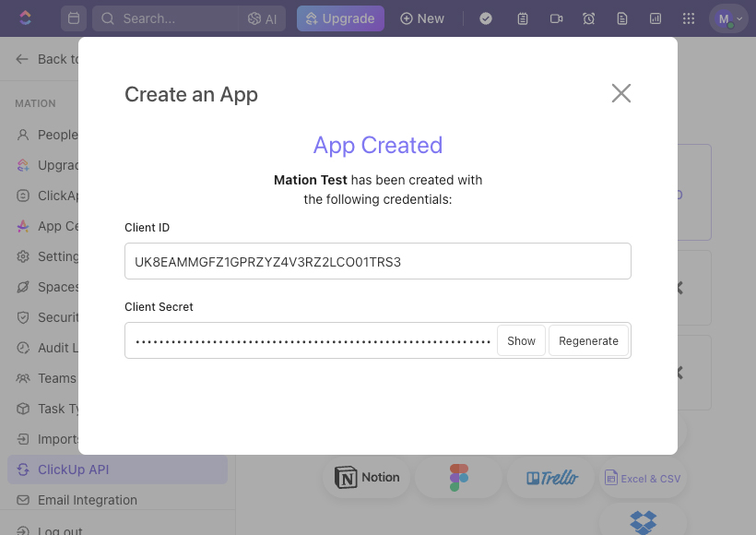Select the Trello import option
The image size is (756, 535).
[x=550, y=478]
